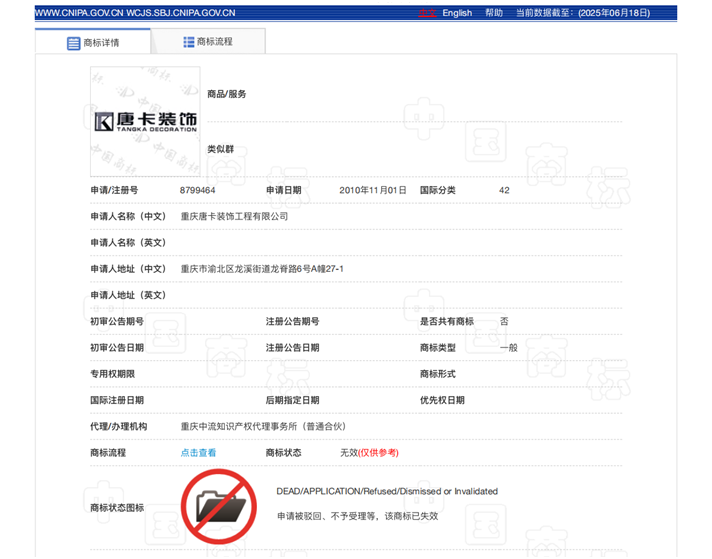Click the document icon on 商标详情 tab
The height and width of the screenshot is (559, 712).
pyautogui.click(x=73, y=43)
